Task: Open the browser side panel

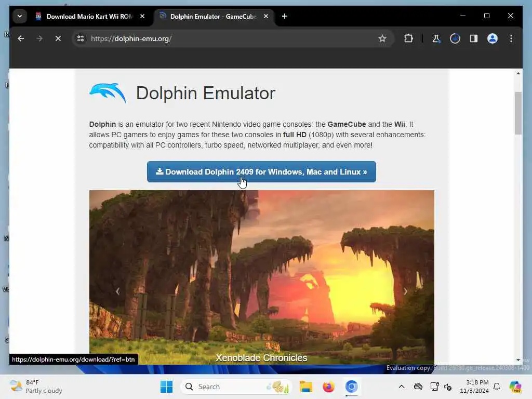Action: point(474,38)
